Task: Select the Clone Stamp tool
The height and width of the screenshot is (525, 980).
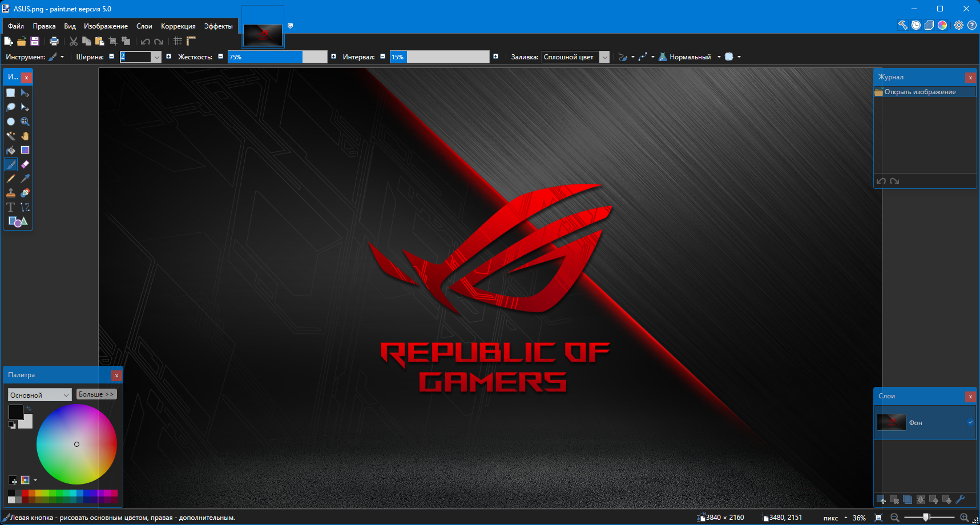Action: click(x=11, y=193)
